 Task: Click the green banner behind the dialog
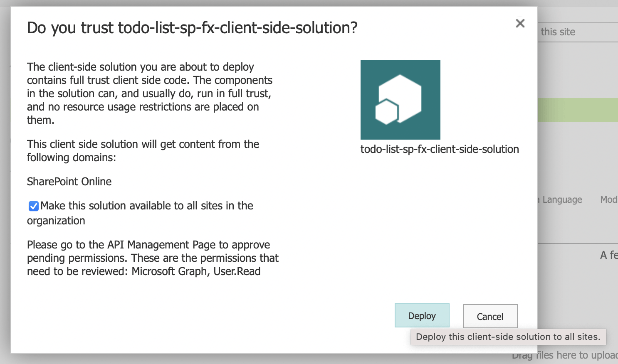tap(577, 110)
